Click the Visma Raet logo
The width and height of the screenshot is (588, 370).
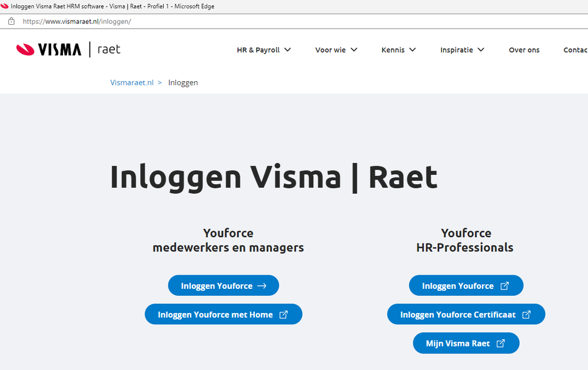pos(68,49)
